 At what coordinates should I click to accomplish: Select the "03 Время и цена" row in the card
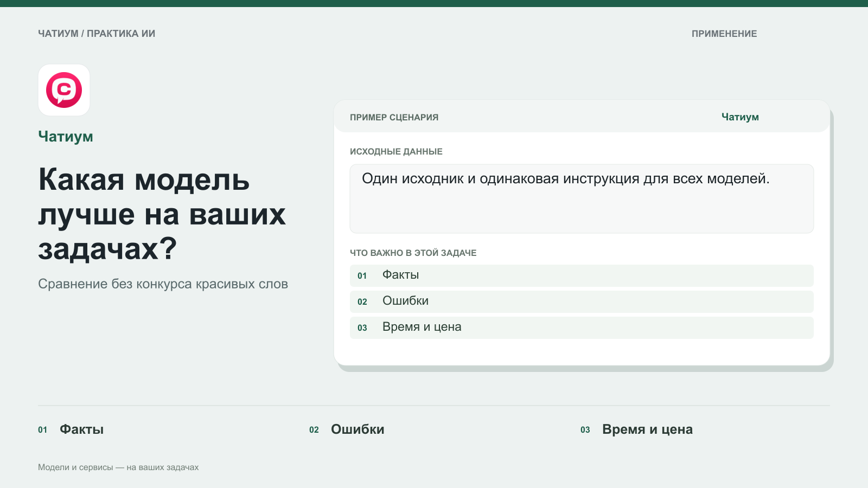pos(582,328)
